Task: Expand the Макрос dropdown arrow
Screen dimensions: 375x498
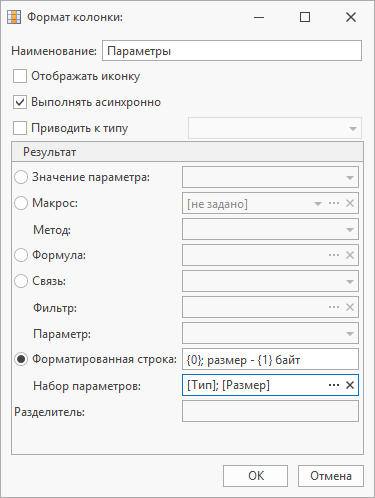Action: (x=318, y=203)
